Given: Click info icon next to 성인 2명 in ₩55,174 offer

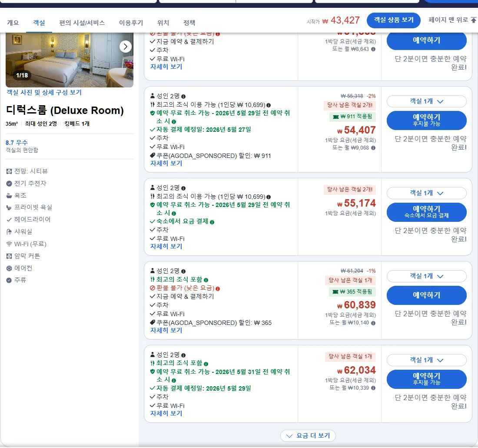Looking at the screenshot, I should (x=183, y=188).
